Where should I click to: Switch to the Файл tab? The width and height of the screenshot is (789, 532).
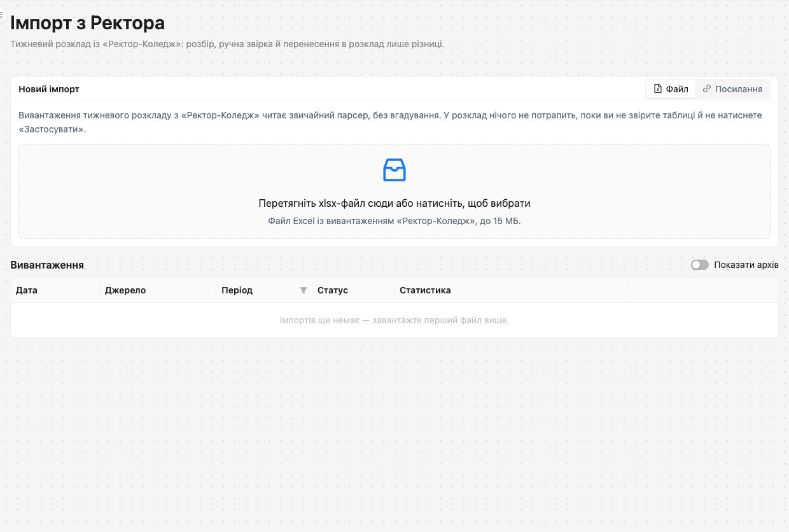[671, 89]
